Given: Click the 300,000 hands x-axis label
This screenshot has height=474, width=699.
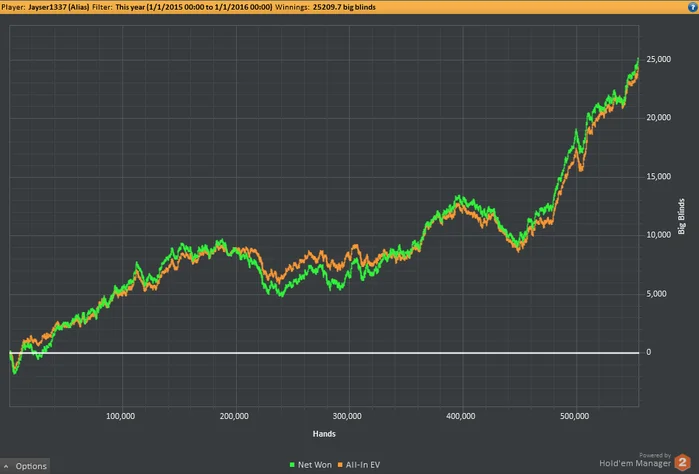Looking at the screenshot, I should [347, 415].
